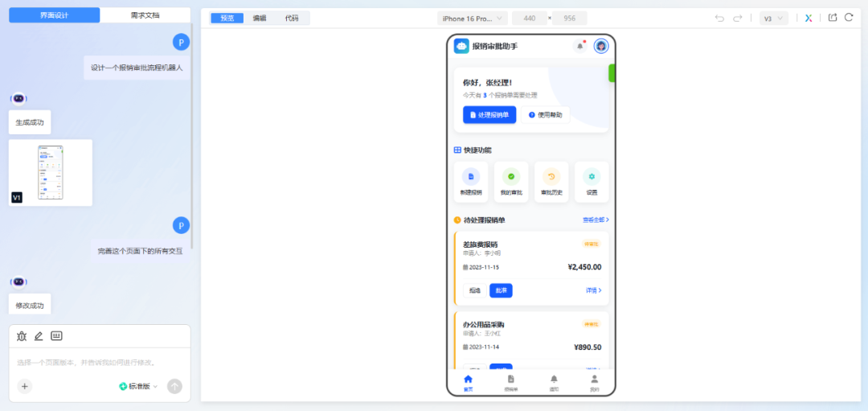This screenshot has height=411, width=868.
Task: Open the iPhone 16 Pro device dropdown
Action: [473, 18]
